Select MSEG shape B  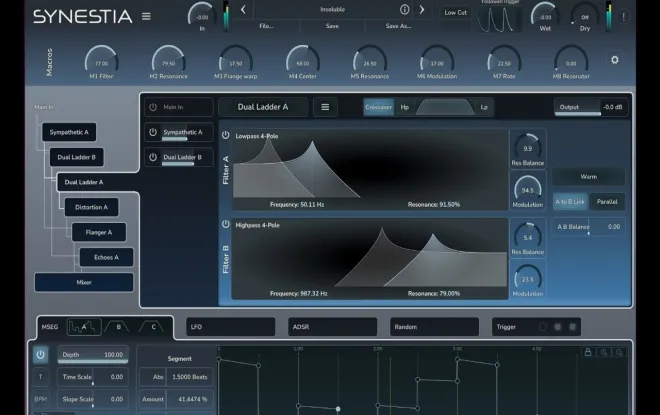118,327
